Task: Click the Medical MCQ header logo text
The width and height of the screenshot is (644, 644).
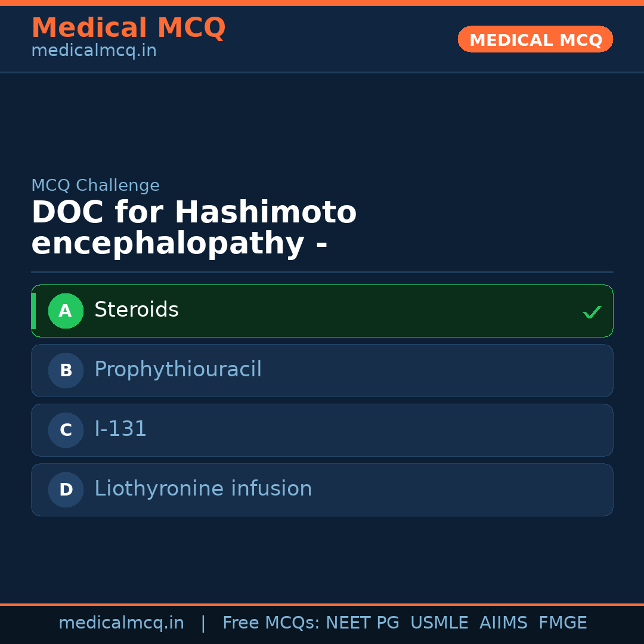Action: tap(128, 28)
